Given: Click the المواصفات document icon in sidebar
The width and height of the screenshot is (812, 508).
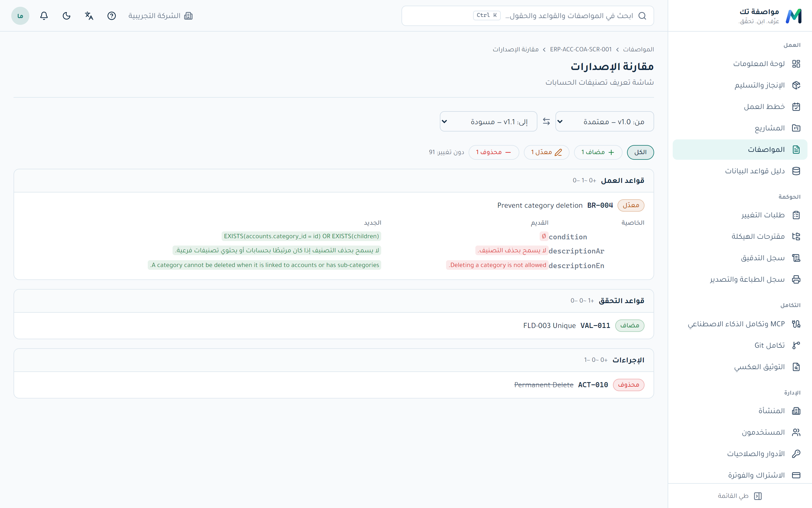Looking at the screenshot, I should point(796,150).
